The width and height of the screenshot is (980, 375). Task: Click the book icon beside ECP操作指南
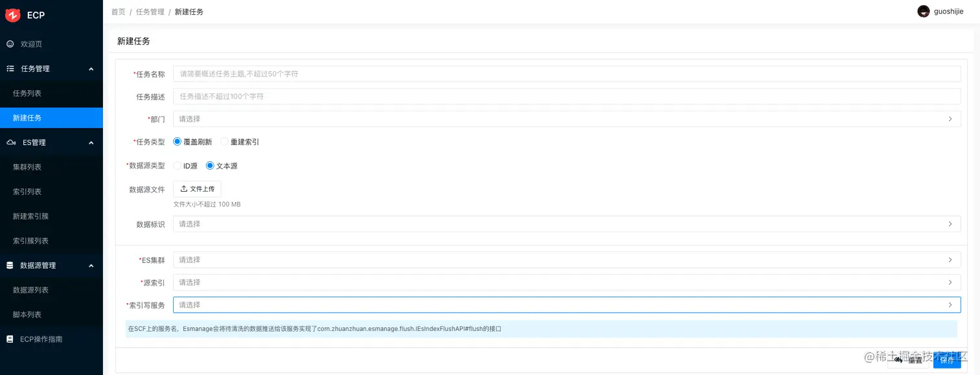[x=10, y=339]
